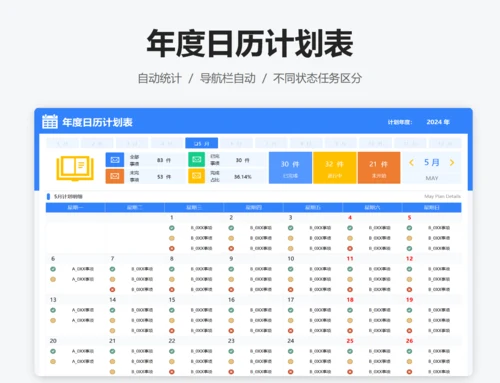This screenshot has height=383, width=500.
Task: Click the red cross icon under day 4
Action: pyautogui.click(x=350, y=248)
